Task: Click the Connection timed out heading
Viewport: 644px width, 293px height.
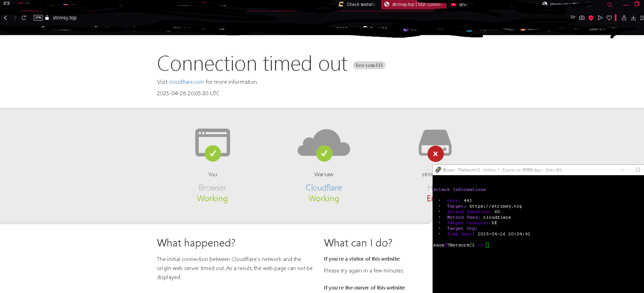Action: [252, 64]
